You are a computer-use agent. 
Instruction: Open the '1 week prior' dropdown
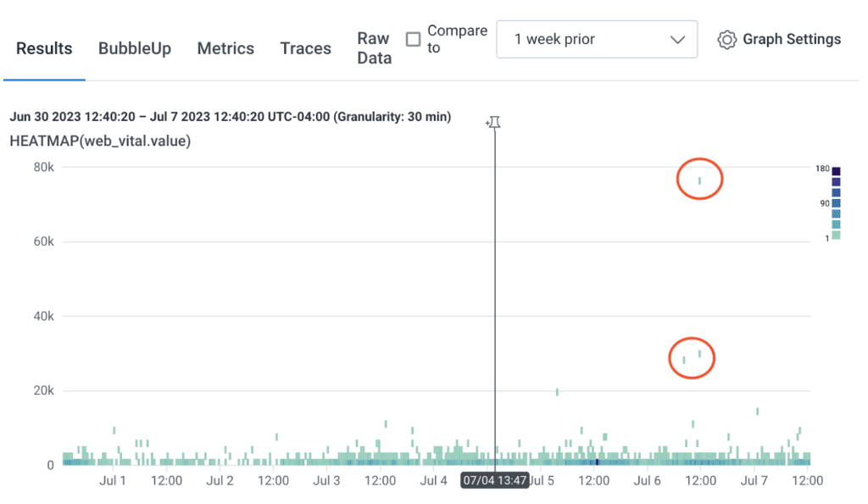pos(597,40)
